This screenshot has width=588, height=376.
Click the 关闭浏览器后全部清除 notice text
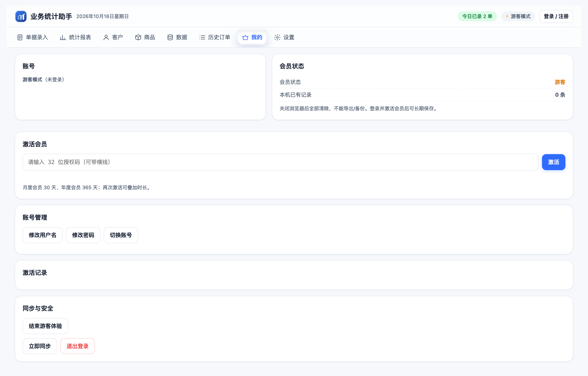[358, 108]
